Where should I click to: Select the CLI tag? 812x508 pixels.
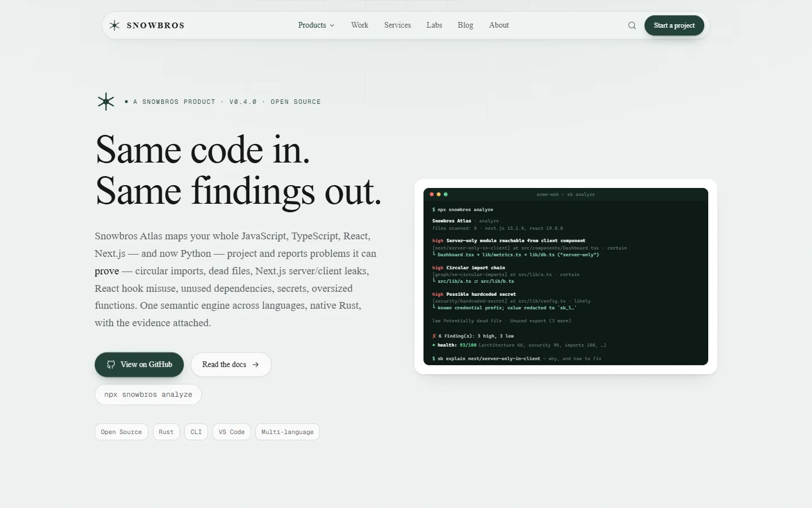196,432
